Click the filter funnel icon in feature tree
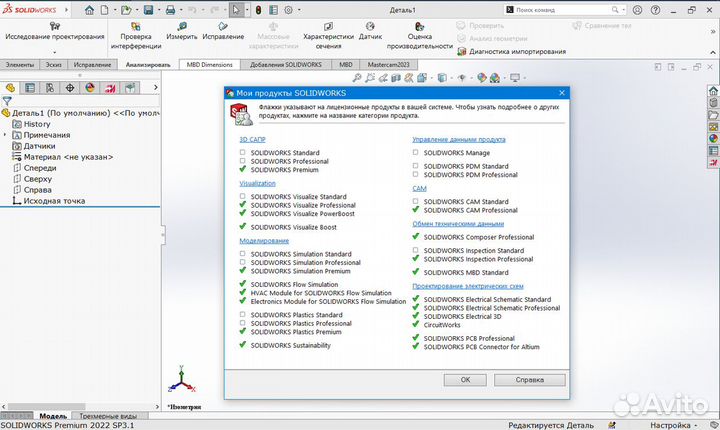The image size is (720, 430). coord(7,101)
